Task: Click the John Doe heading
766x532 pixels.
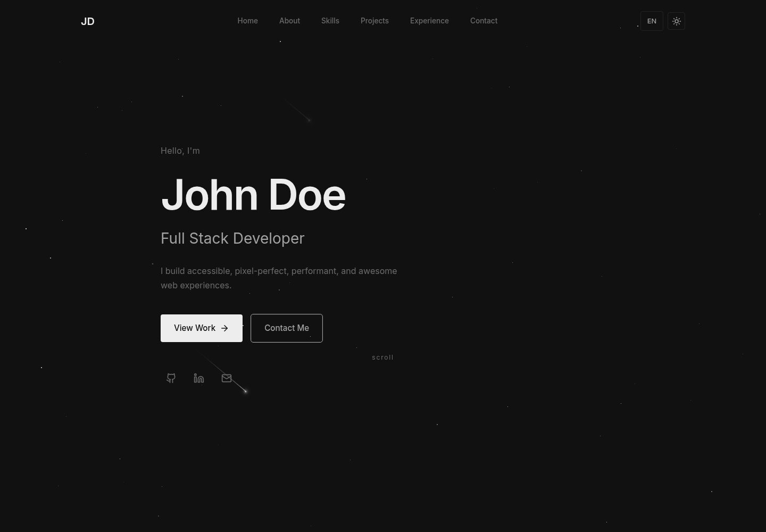Action: point(253,195)
